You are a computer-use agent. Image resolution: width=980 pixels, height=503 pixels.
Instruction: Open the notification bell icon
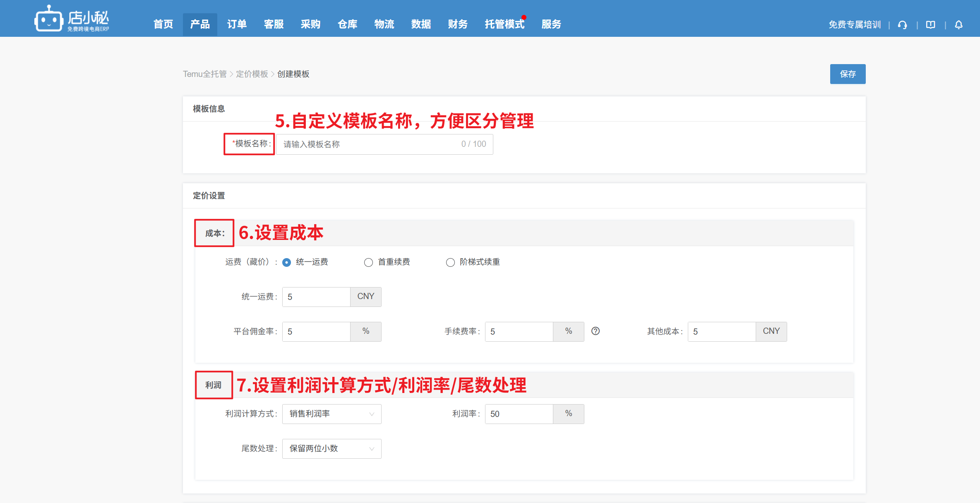(958, 25)
